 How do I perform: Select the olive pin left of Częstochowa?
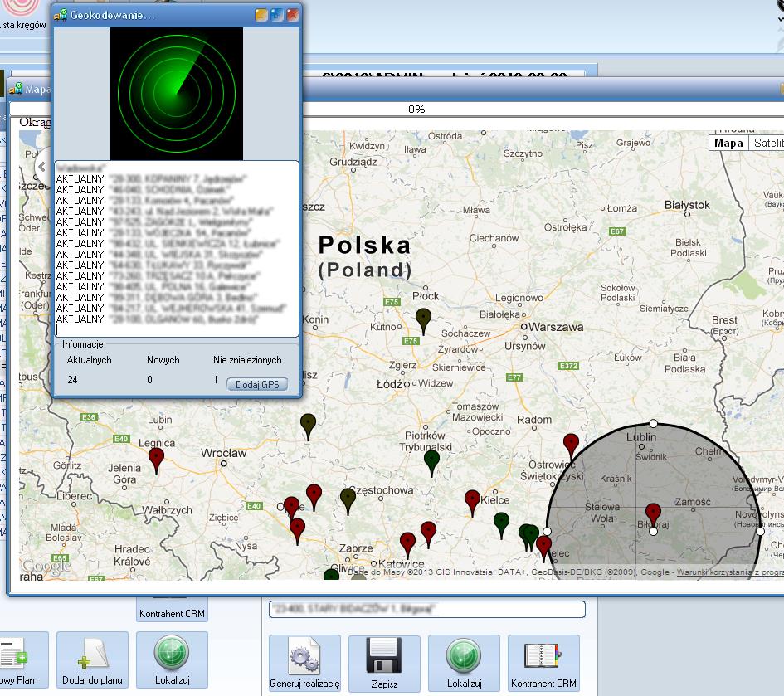click(x=348, y=502)
